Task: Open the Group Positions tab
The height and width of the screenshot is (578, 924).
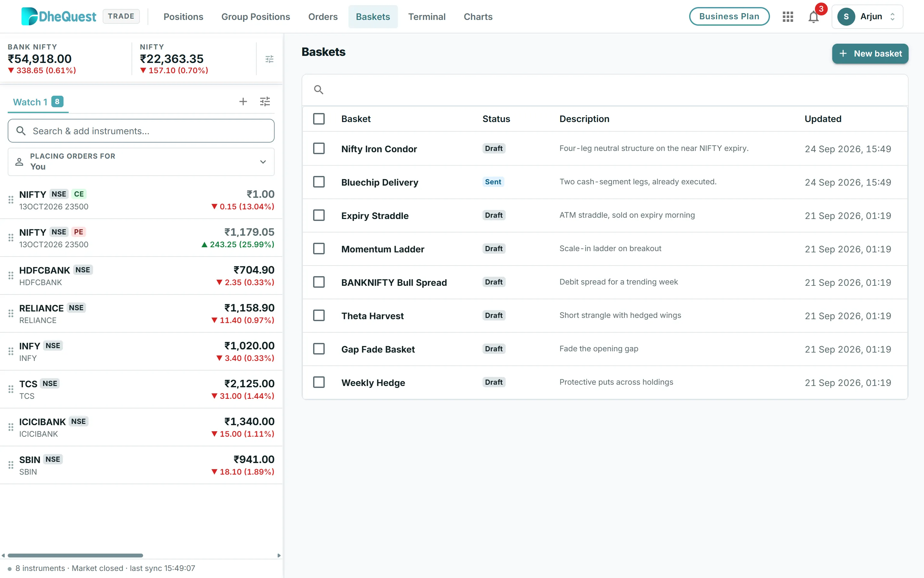Action: (255, 16)
